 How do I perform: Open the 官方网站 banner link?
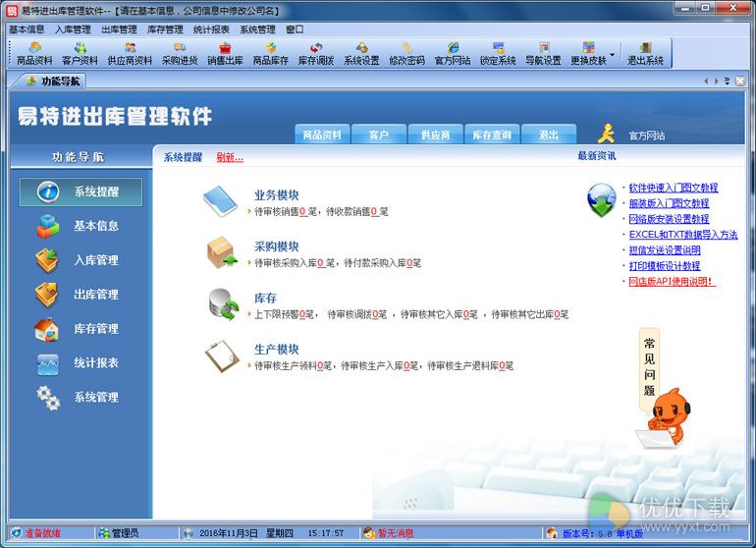tap(647, 136)
